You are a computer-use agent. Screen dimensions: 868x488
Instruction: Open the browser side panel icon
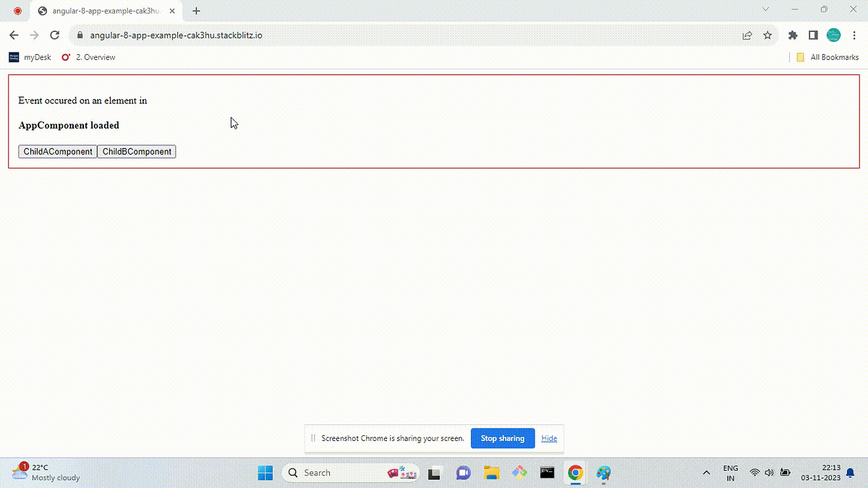(812, 35)
